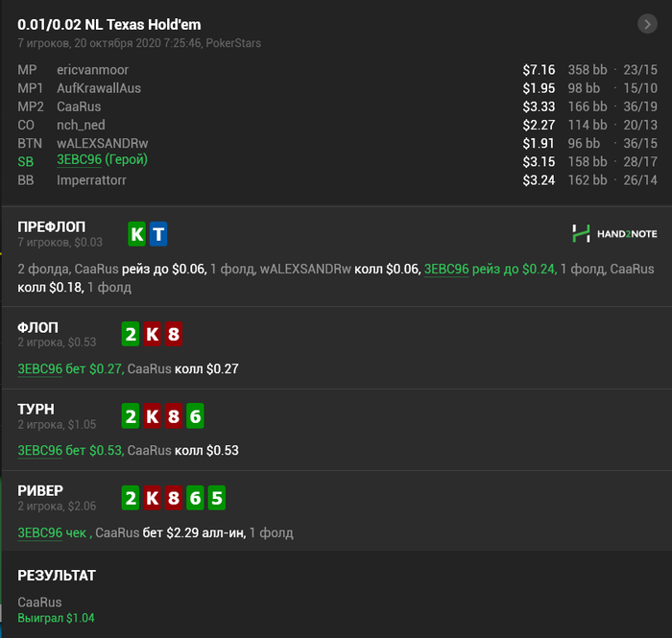The image size is (672, 638).
Task: Click Imperrattorr's 26/14 stats
Action: pyautogui.click(x=640, y=180)
